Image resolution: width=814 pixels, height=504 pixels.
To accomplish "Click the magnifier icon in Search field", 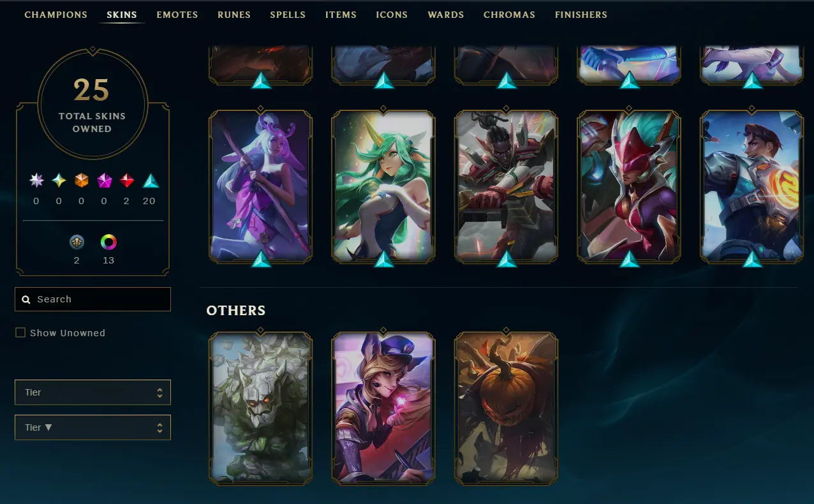I will pyautogui.click(x=26, y=299).
